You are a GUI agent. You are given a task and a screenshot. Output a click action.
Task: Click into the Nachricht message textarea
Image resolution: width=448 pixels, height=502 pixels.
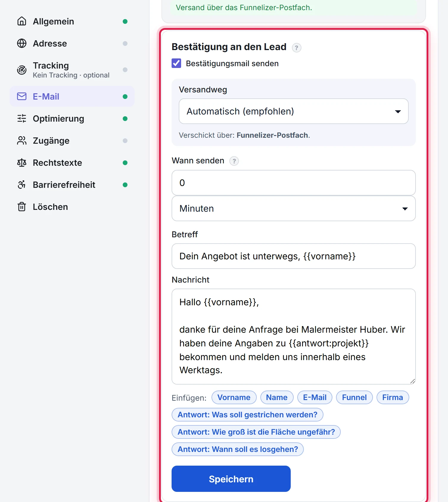(x=293, y=337)
